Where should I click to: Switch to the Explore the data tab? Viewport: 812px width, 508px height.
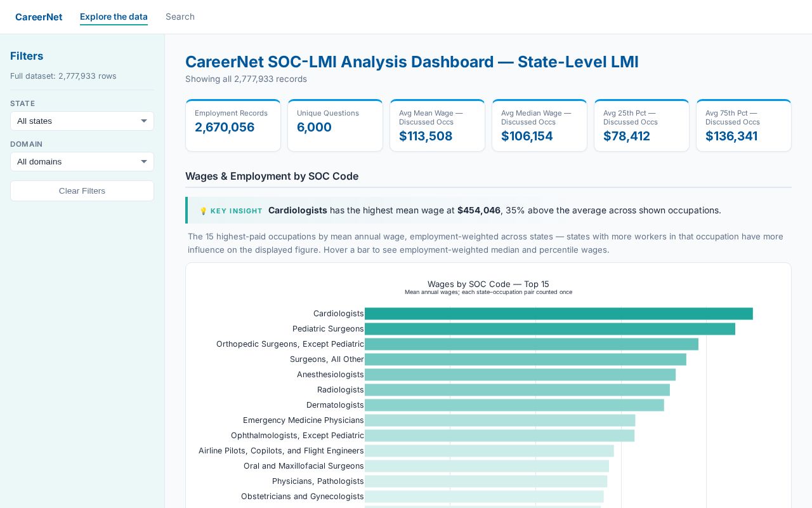coord(114,17)
